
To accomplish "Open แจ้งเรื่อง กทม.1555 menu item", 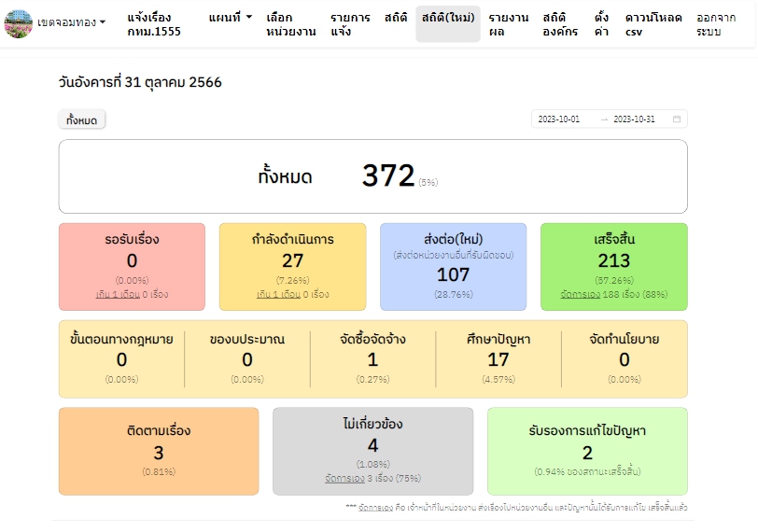I will (x=154, y=24).
